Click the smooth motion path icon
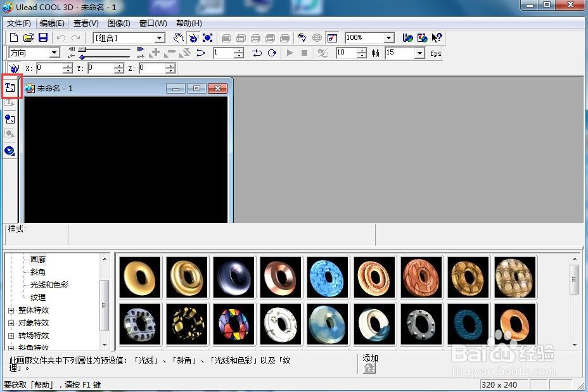Screen dimensions: 588x392 (201, 53)
